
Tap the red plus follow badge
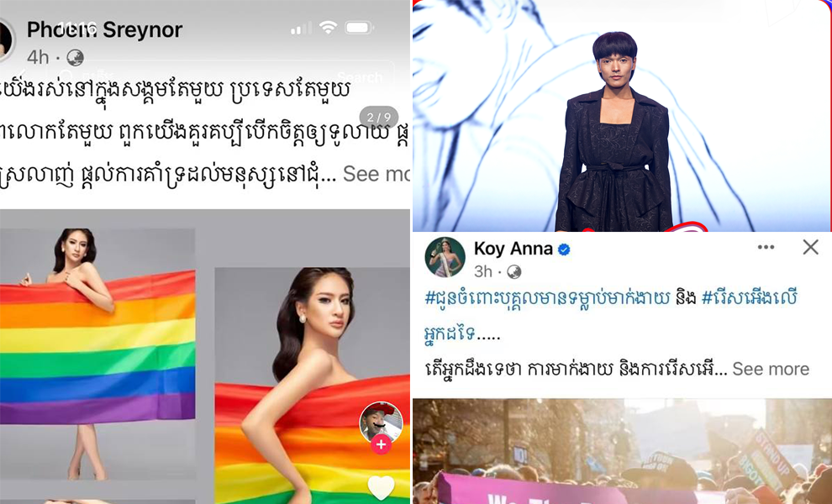(x=381, y=444)
